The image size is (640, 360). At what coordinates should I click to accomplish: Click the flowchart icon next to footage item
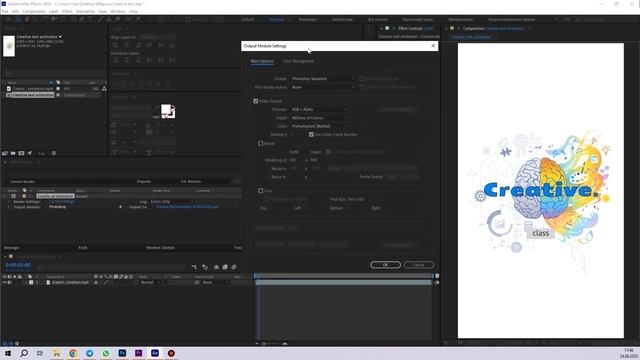tap(104, 89)
